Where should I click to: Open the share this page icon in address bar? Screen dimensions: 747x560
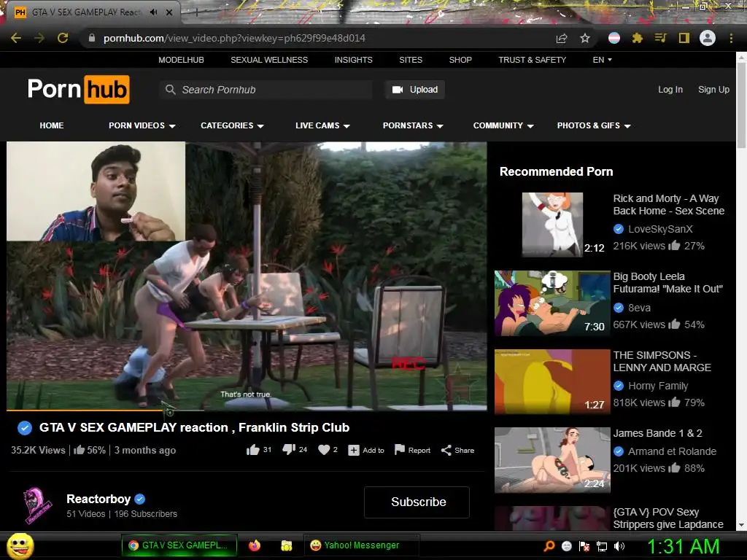click(562, 38)
